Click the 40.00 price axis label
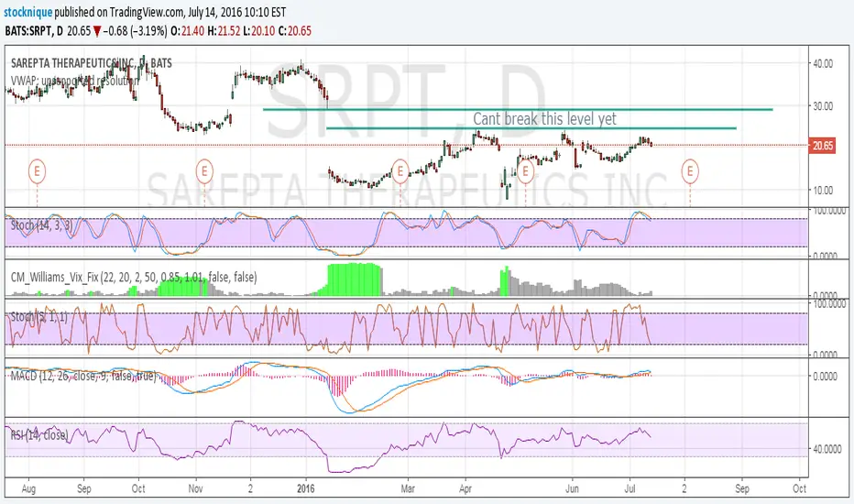Image resolution: width=854 pixels, height=504 pixels. pos(823,63)
